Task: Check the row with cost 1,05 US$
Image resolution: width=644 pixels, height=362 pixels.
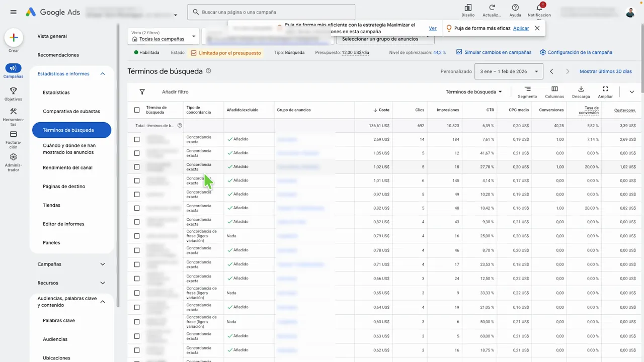Action: coord(137,153)
